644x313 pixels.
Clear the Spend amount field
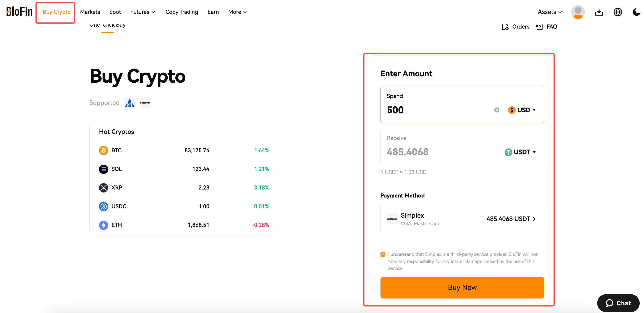[x=497, y=110]
